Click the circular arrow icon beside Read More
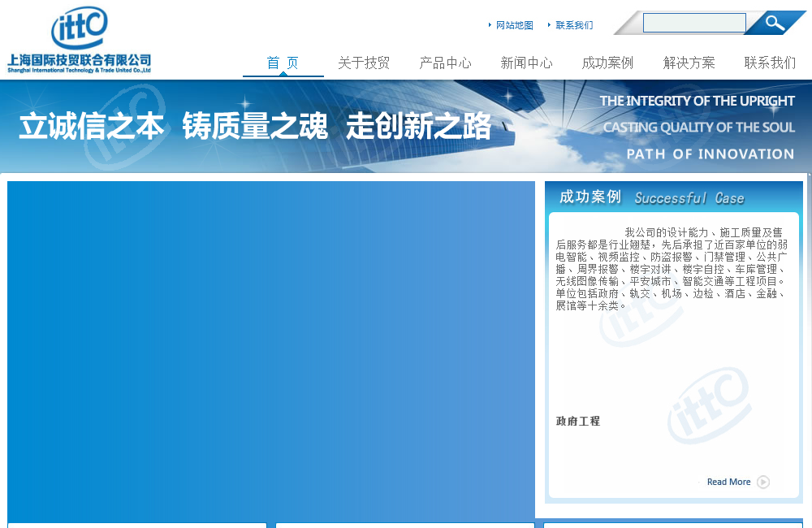 click(763, 482)
